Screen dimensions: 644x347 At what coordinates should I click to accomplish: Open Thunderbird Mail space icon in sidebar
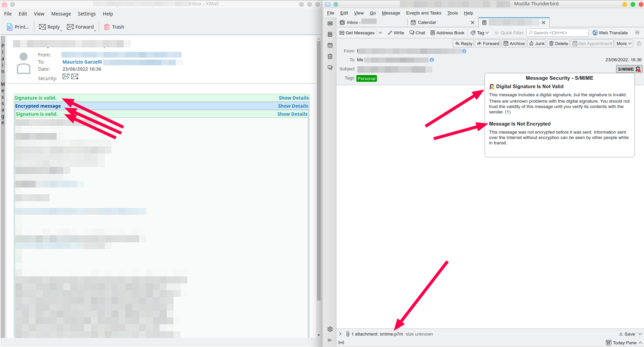(x=330, y=23)
